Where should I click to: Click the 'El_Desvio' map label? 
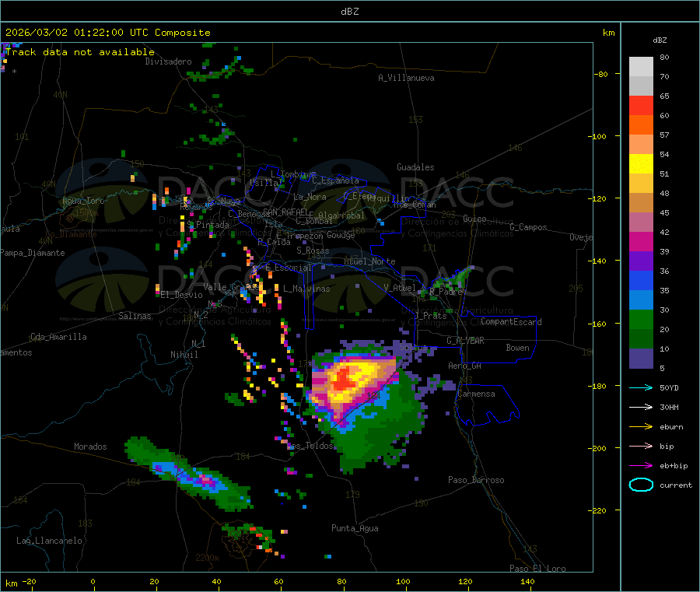tap(182, 295)
